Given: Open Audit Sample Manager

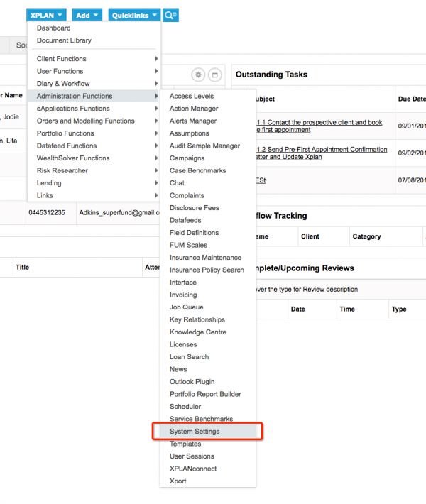Looking at the screenshot, I should [204, 146].
